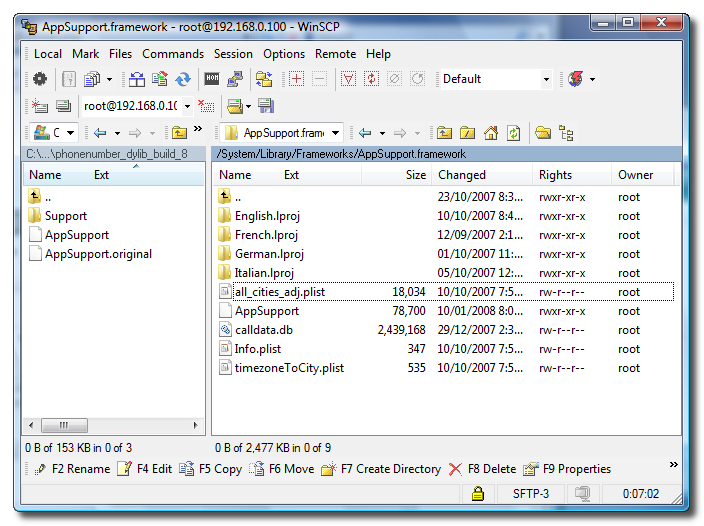Click the Close session icon
This screenshot has height=526, width=704.
206,106
